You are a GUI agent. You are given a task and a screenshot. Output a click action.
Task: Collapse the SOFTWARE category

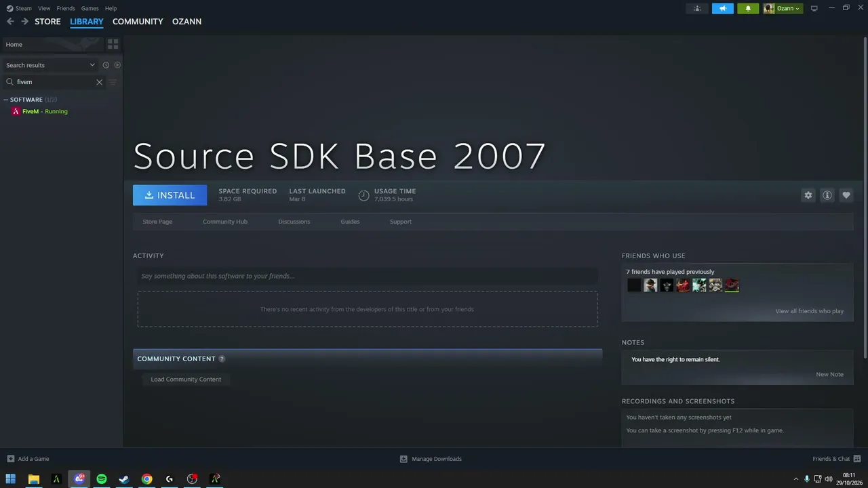6,100
